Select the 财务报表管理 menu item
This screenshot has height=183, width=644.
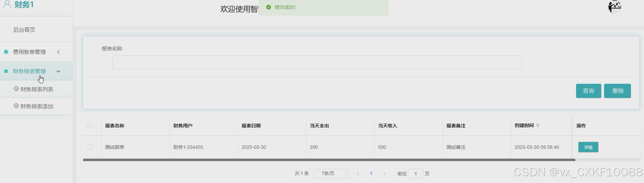coord(36,71)
